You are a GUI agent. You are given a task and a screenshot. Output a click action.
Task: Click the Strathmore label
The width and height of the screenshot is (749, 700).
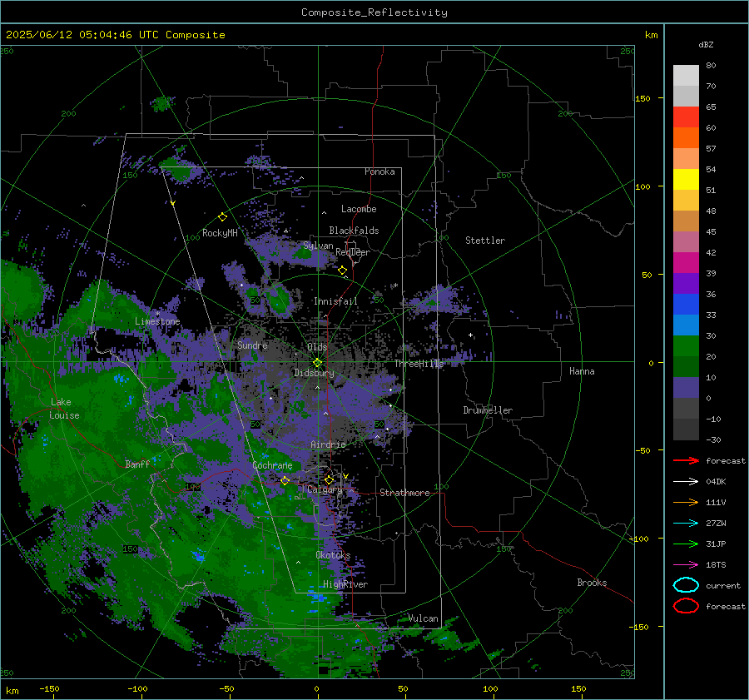[404, 493]
